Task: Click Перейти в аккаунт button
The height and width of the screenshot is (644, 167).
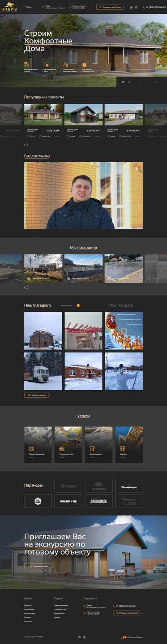Action: click(37, 395)
